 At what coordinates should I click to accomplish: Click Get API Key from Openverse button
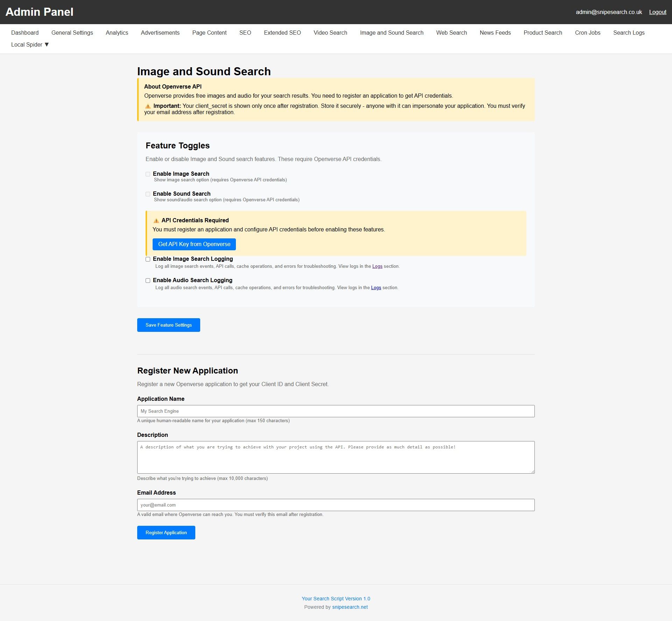coord(194,244)
